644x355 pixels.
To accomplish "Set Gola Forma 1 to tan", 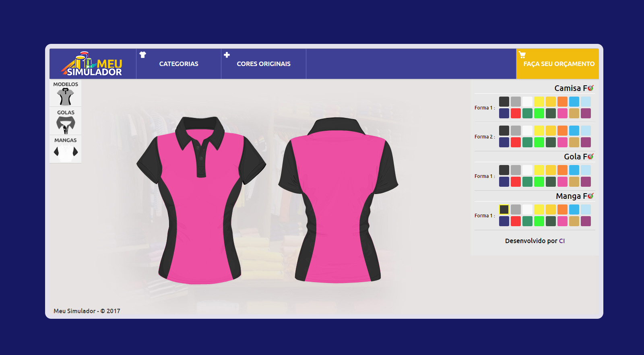I will click(574, 182).
